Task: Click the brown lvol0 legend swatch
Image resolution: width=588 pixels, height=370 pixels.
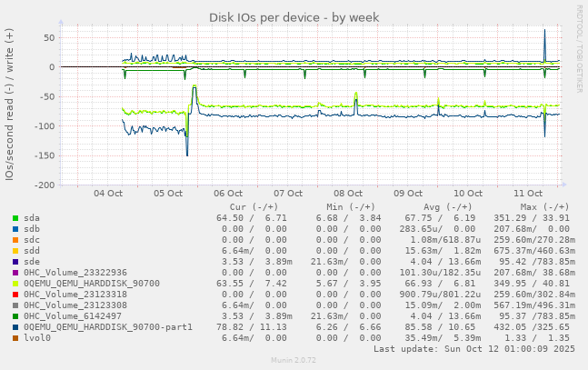Action: pyautogui.click(x=15, y=338)
